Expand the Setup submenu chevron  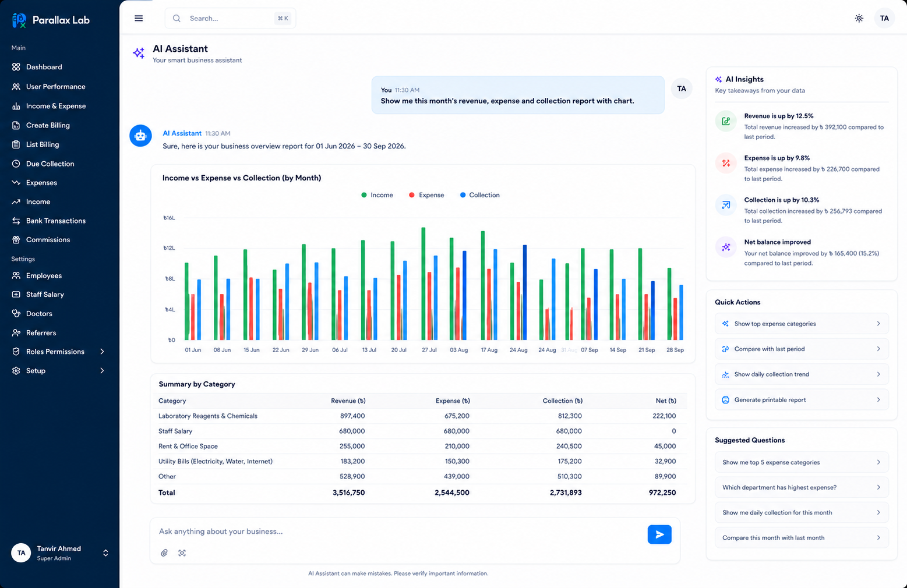pos(103,371)
